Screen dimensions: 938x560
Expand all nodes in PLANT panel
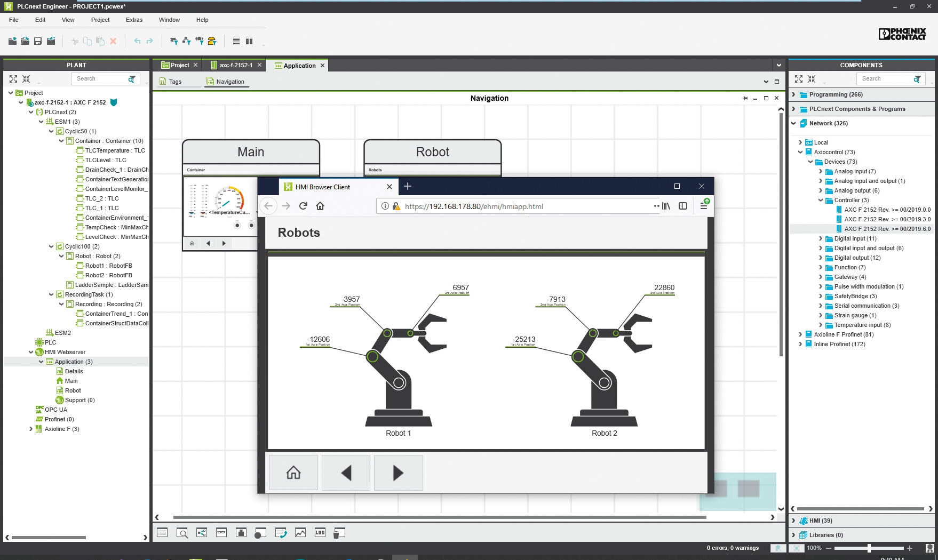pos(13,79)
